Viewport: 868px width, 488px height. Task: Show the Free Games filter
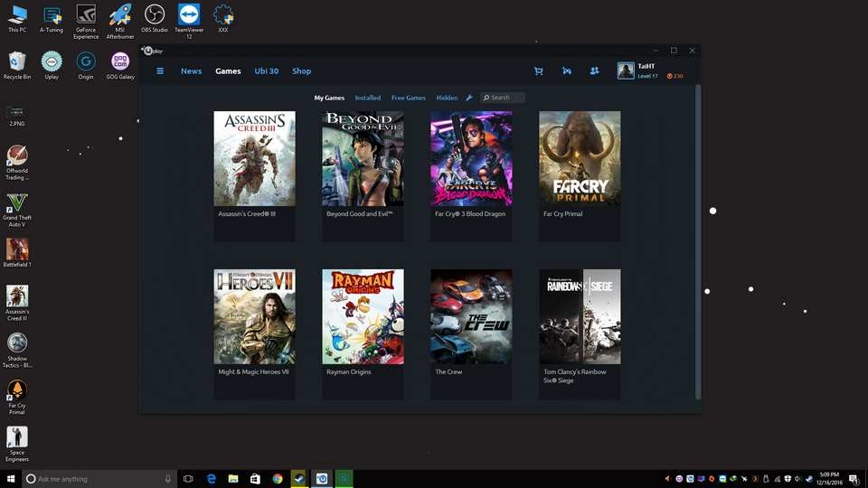point(409,98)
